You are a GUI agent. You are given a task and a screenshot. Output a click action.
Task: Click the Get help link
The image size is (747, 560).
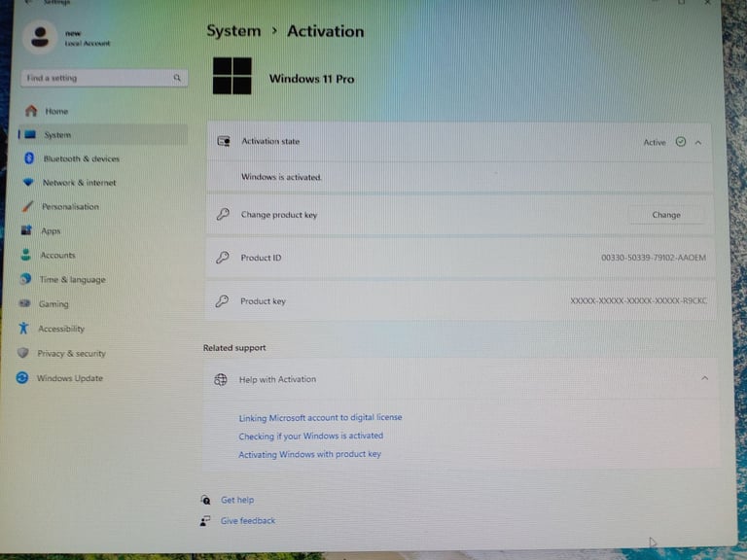tap(237, 500)
